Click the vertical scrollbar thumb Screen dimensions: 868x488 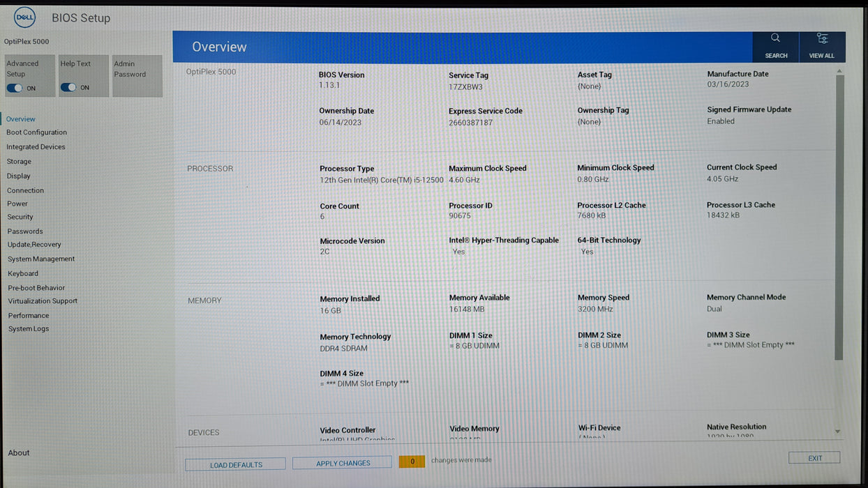tap(839, 218)
